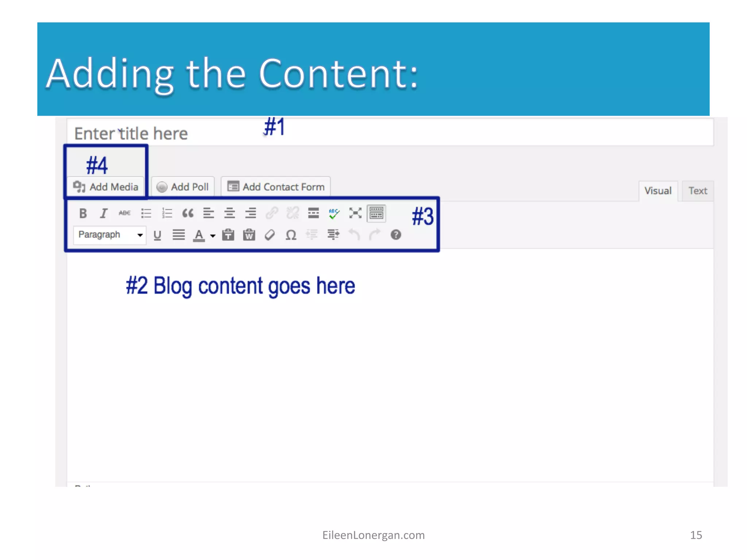Center align the text
747x560 pixels.
(229, 213)
